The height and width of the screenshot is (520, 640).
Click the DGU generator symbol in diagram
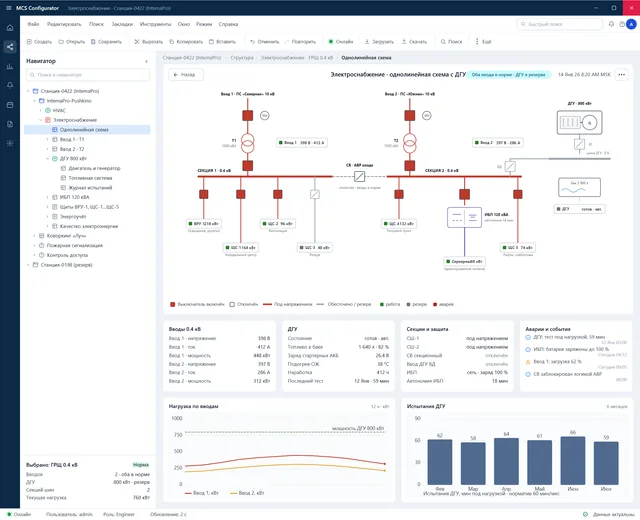(x=579, y=122)
